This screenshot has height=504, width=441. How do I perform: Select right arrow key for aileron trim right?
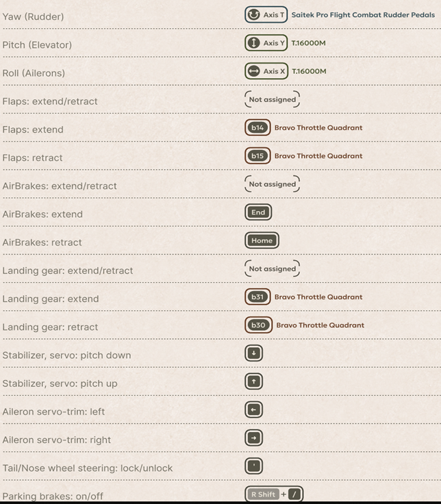[x=253, y=438]
